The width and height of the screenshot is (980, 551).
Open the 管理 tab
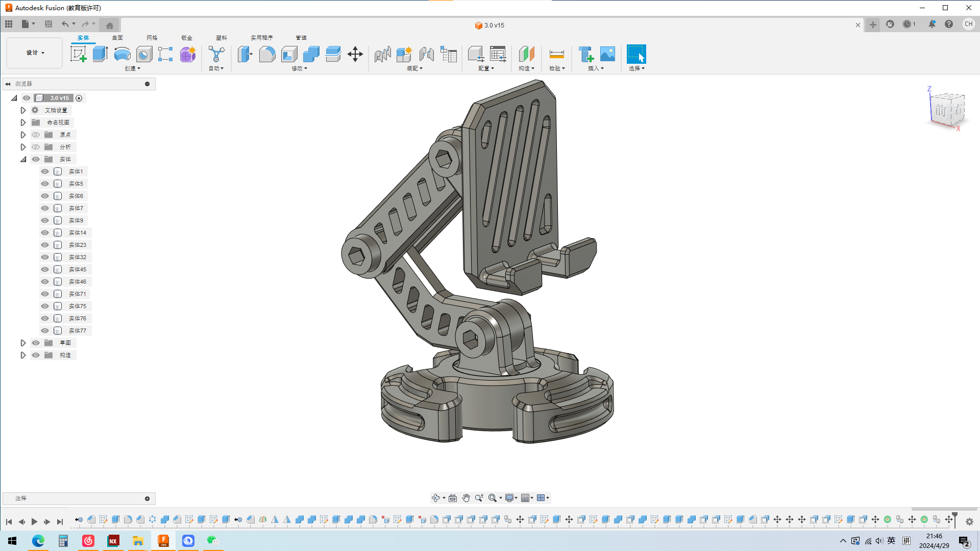point(301,38)
